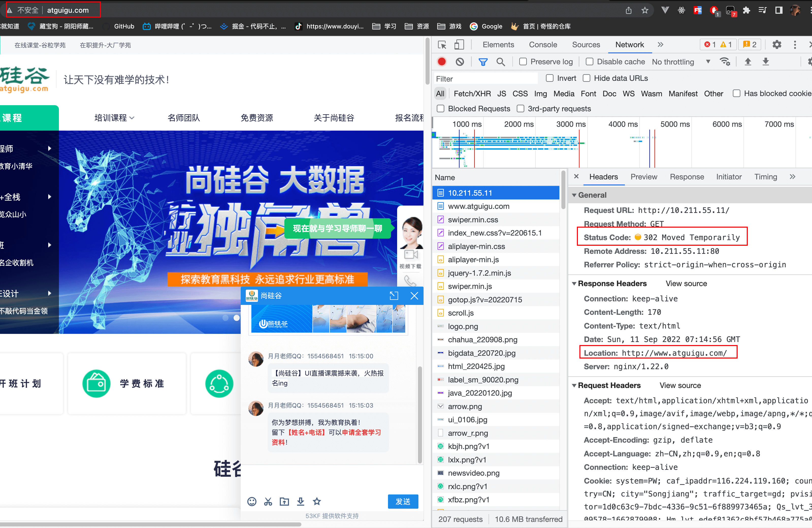Share this page icon in address bar
812x528 pixels.
[x=628, y=10]
